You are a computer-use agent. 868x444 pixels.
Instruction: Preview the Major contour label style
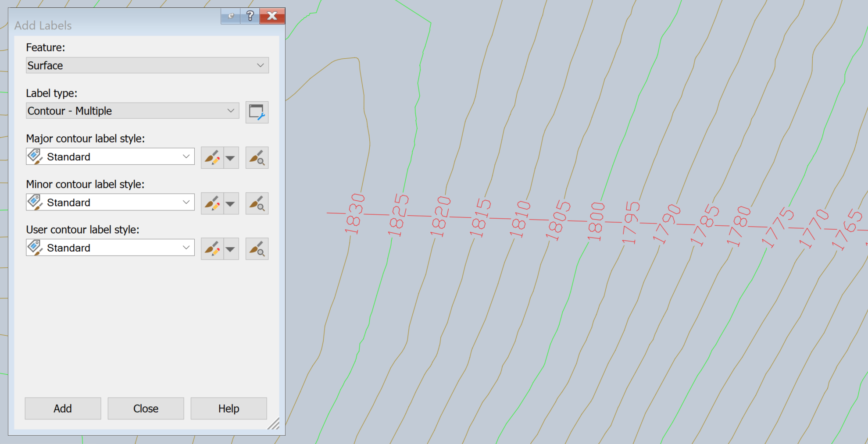257,157
